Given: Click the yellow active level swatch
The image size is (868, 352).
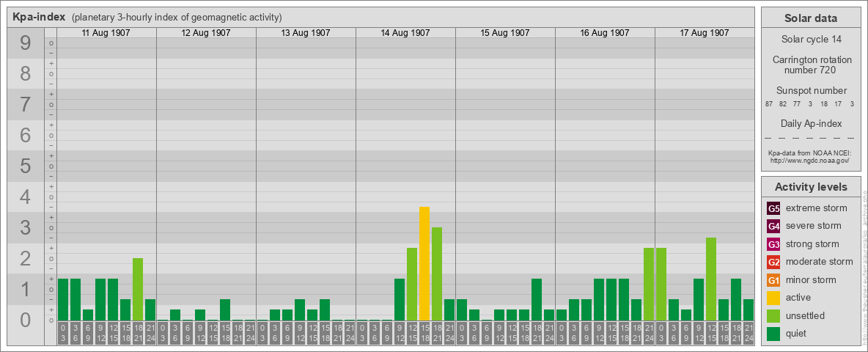Looking at the screenshot, I should point(773,298).
